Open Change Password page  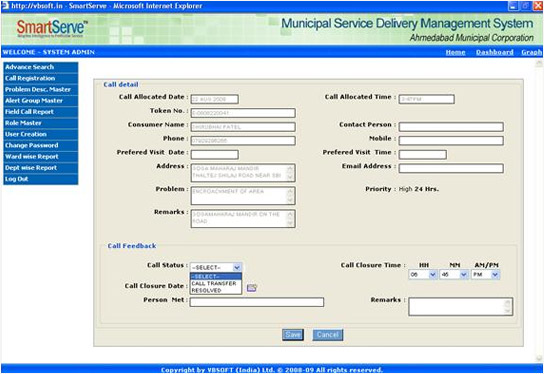[41, 145]
